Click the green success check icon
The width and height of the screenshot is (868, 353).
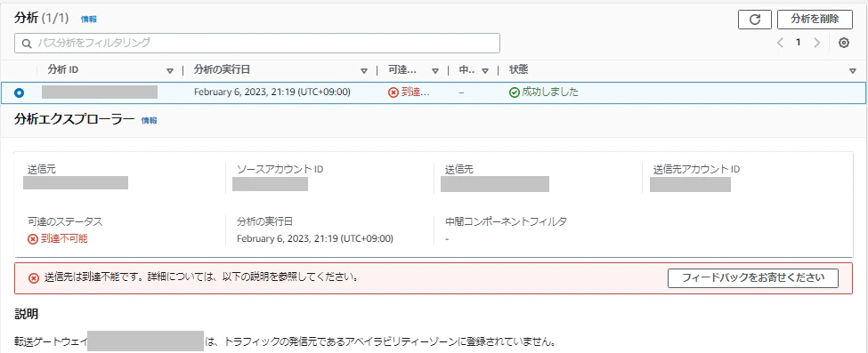click(515, 92)
